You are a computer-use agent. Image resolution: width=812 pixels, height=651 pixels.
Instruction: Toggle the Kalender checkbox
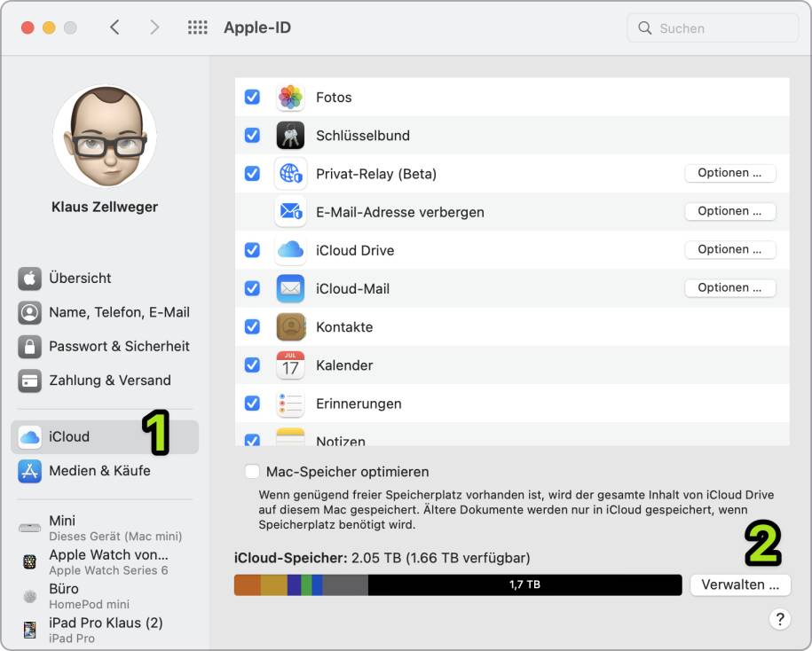pos(252,365)
